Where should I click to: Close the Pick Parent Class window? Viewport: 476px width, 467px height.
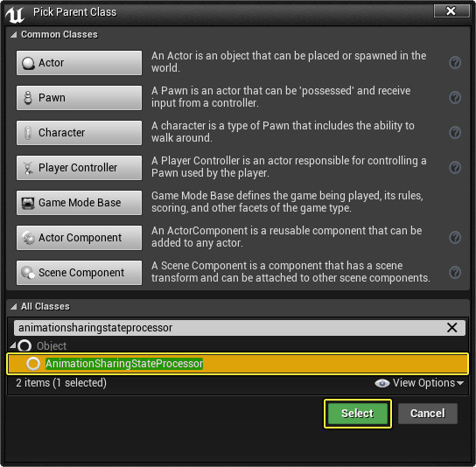click(451, 10)
